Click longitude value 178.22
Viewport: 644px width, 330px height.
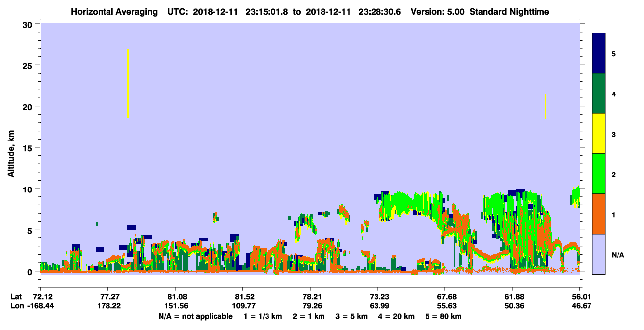107,306
